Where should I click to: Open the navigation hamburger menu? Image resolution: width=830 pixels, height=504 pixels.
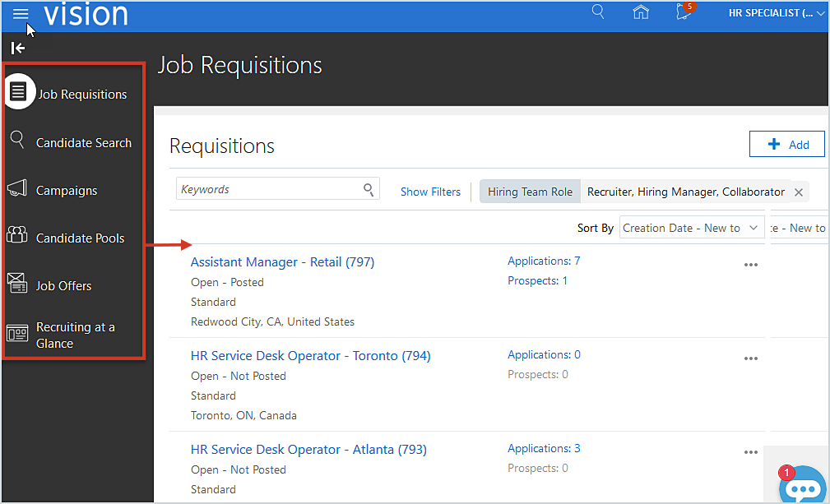pos(21,12)
